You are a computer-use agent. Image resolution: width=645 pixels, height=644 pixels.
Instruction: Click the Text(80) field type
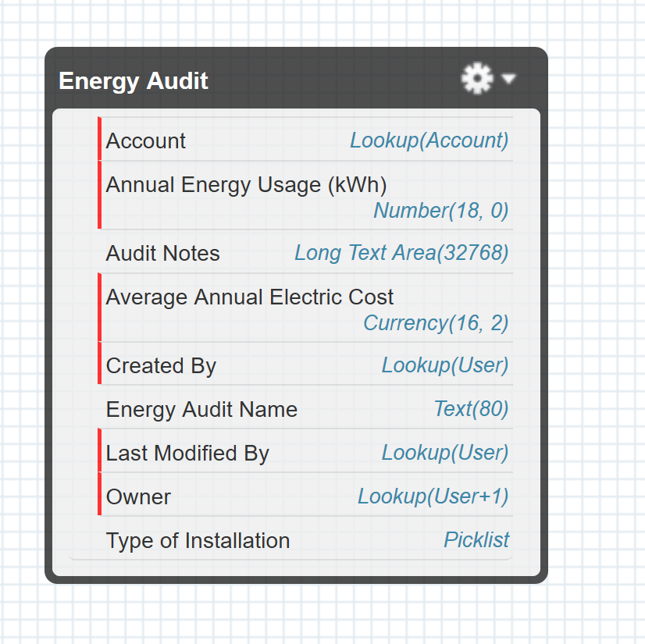[471, 409]
